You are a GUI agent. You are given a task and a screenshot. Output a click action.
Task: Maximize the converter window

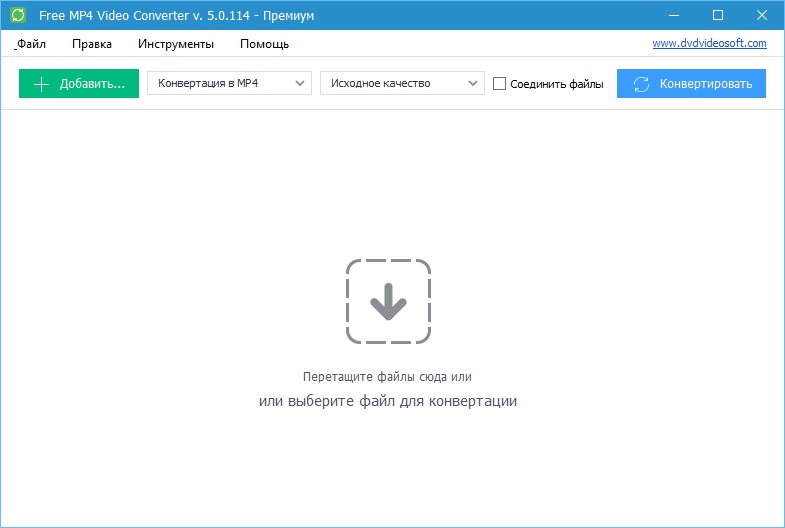[x=717, y=15]
